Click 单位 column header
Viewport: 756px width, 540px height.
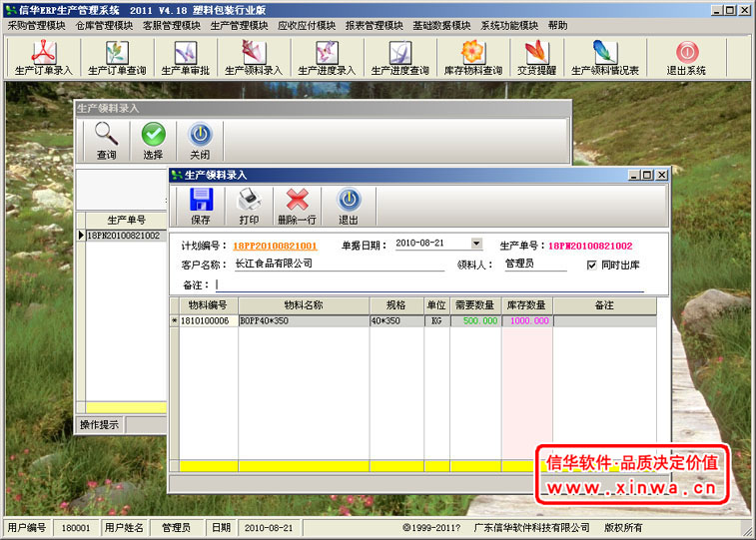coord(436,305)
